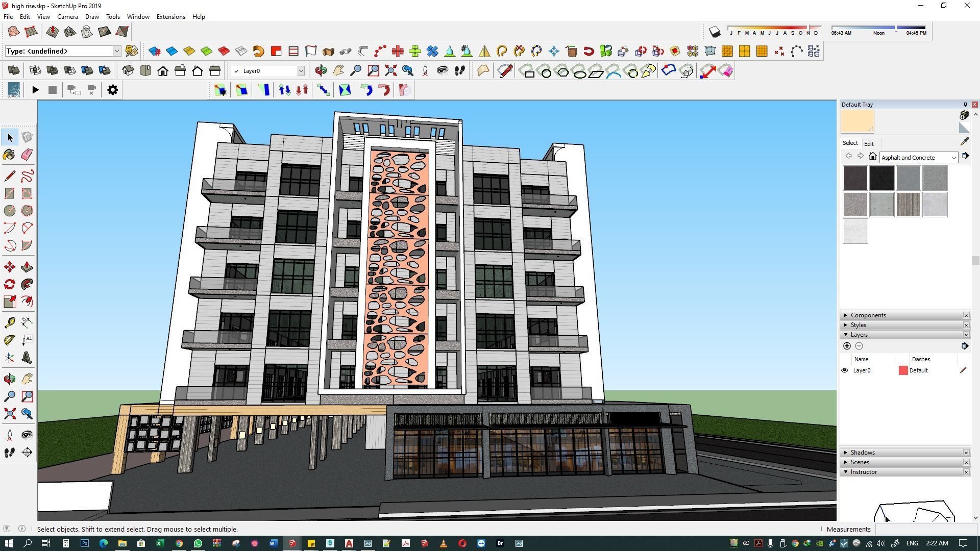Click the current material preview thumbnail
Viewport: 980px width, 551px height.
click(x=857, y=121)
